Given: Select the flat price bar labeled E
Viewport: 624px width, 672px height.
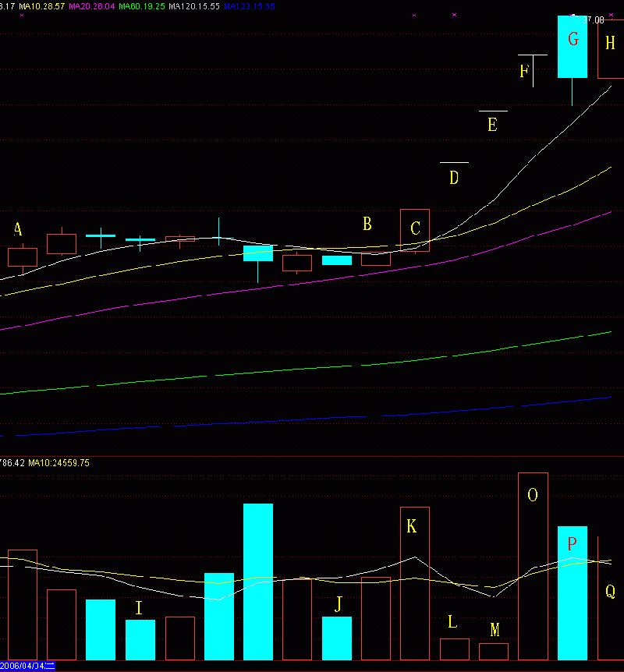Looking at the screenshot, I should [493, 111].
